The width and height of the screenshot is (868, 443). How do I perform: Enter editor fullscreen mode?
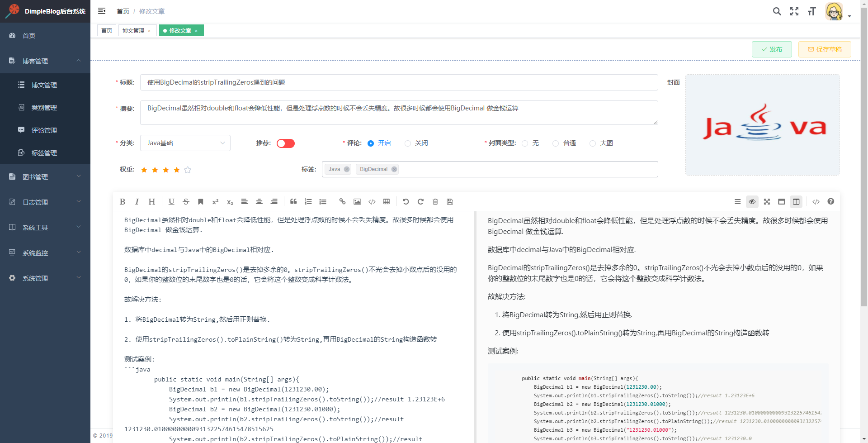point(767,202)
